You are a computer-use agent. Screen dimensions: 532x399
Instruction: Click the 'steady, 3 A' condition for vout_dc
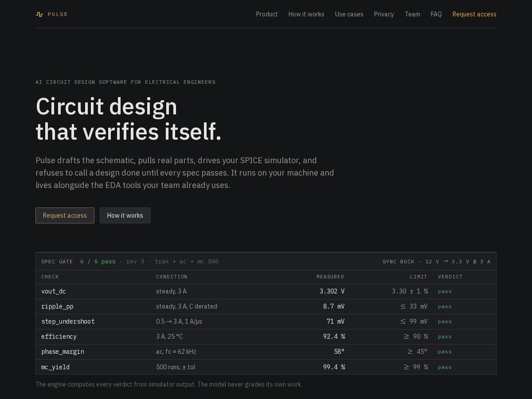point(171,291)
